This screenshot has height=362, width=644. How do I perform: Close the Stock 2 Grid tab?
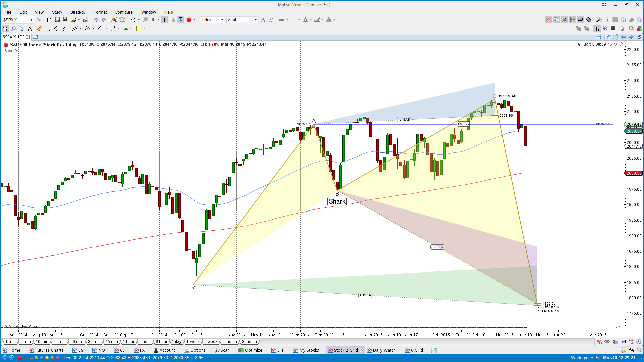pyautogui.click(x=362, y=350)
